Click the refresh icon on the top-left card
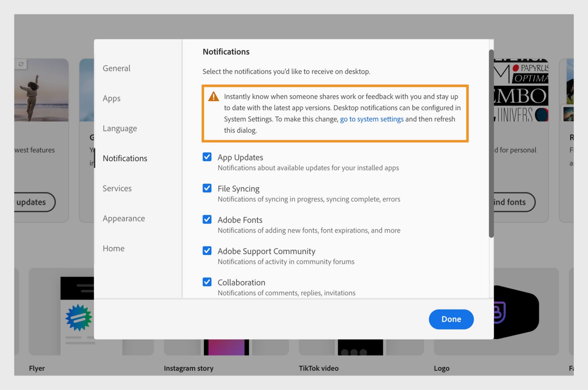588x390 pixels. click(x=21, y=64)
